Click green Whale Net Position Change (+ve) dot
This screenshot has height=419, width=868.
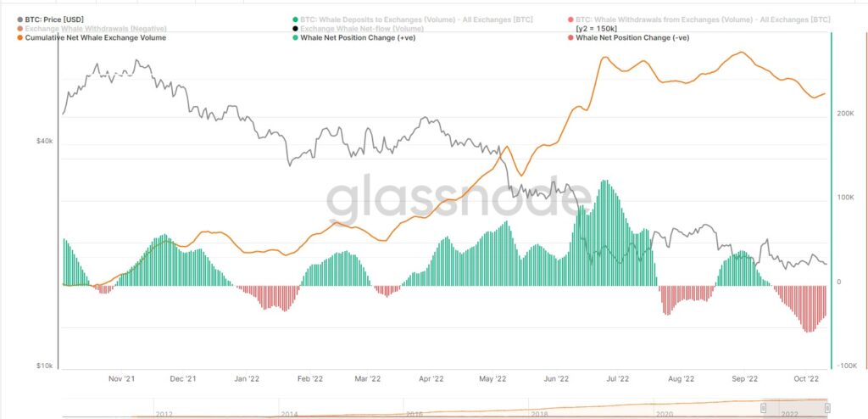295,38
